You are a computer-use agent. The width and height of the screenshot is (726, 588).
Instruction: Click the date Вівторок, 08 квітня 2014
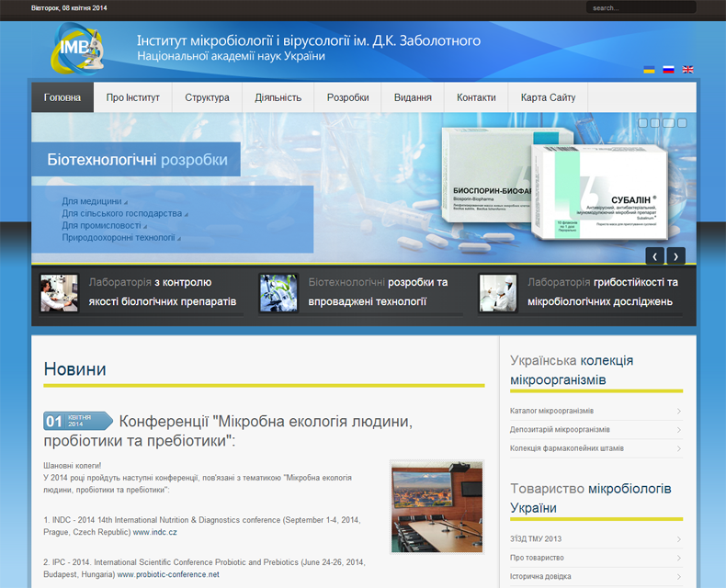69,8
